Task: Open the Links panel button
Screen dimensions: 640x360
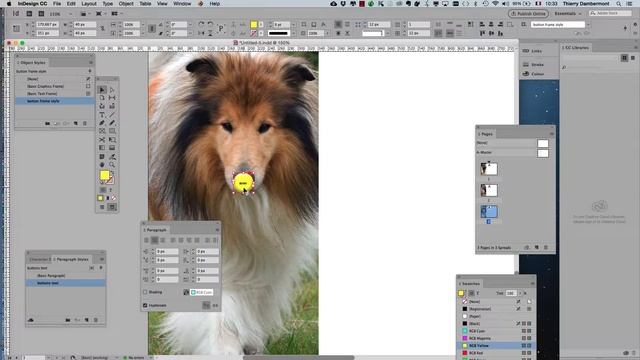Action: (533, 51)
